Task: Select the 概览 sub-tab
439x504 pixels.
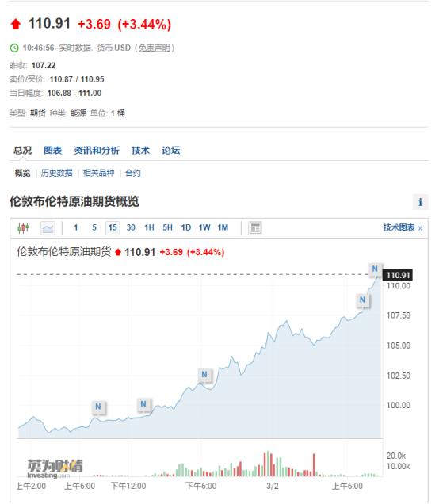Action: point(22,174)
